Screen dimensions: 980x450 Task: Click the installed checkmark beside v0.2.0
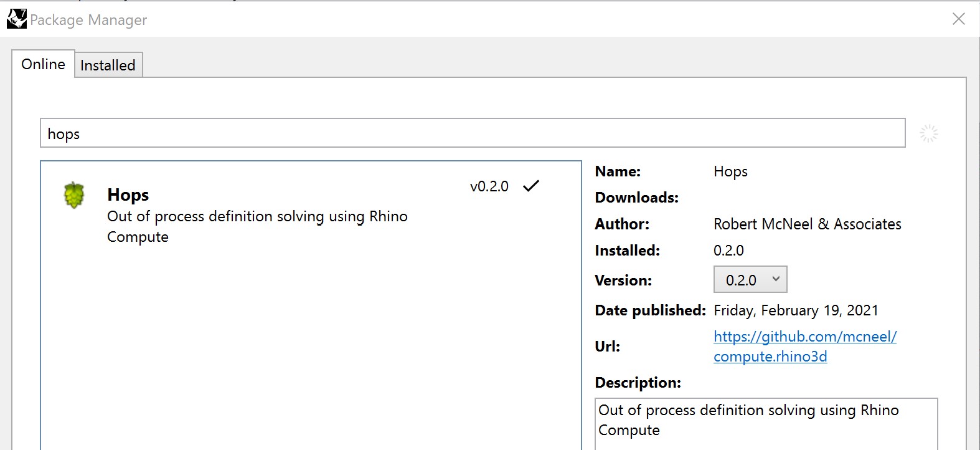click(x=531, y=186)
